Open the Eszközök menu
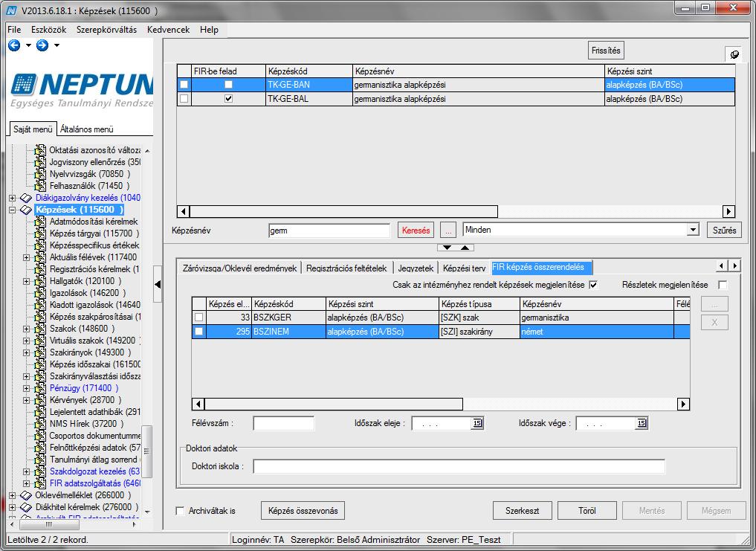Screen dimensions: 756x551 [x=49, y=30]
